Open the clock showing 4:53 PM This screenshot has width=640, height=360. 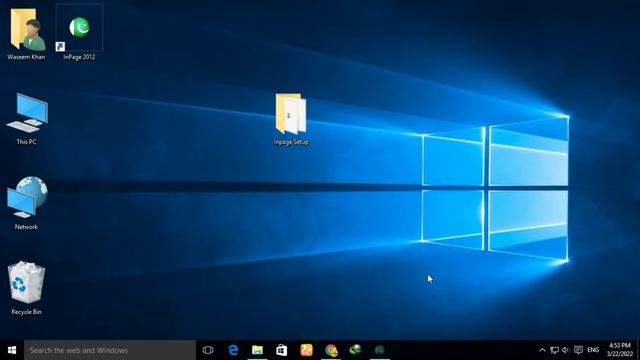click(620, 350)
